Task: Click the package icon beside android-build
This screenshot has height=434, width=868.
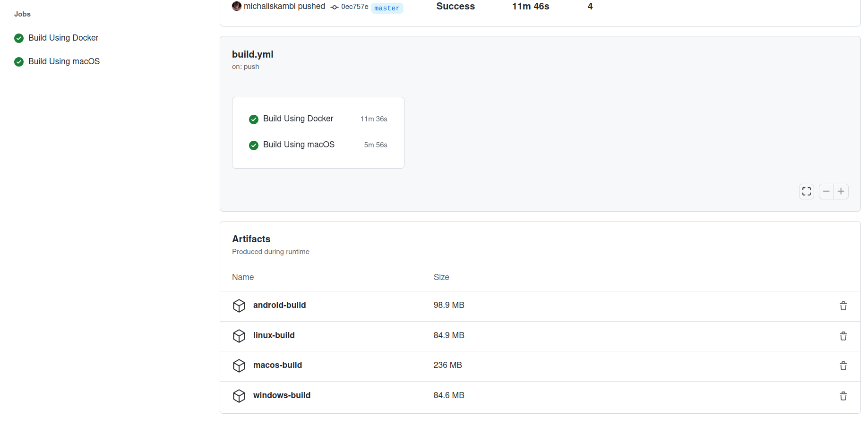Action: click(x=239, y=306)
